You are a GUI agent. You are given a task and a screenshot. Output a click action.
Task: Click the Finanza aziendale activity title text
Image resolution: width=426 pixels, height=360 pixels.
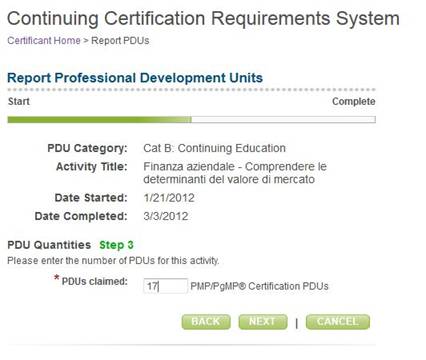pyautogui.click(x=235, y=173)
